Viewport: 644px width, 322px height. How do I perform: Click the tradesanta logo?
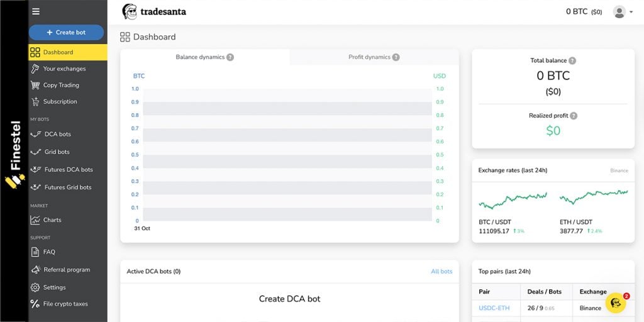[154, 11]
